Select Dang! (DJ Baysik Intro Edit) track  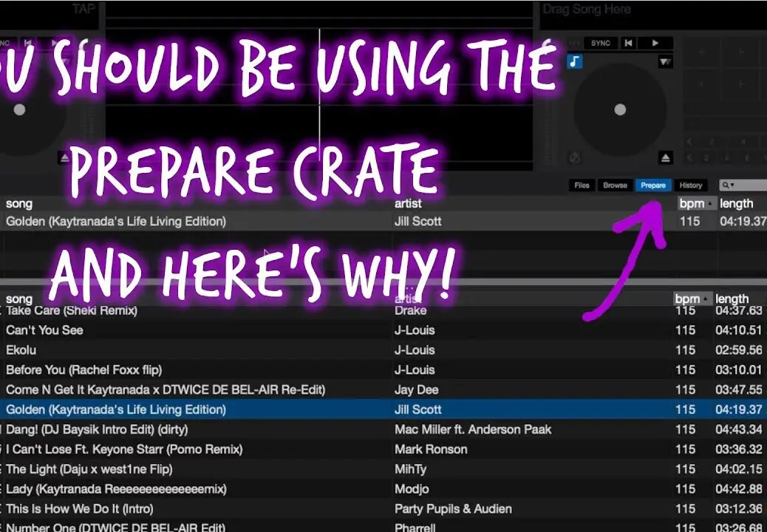pos(97,429)
